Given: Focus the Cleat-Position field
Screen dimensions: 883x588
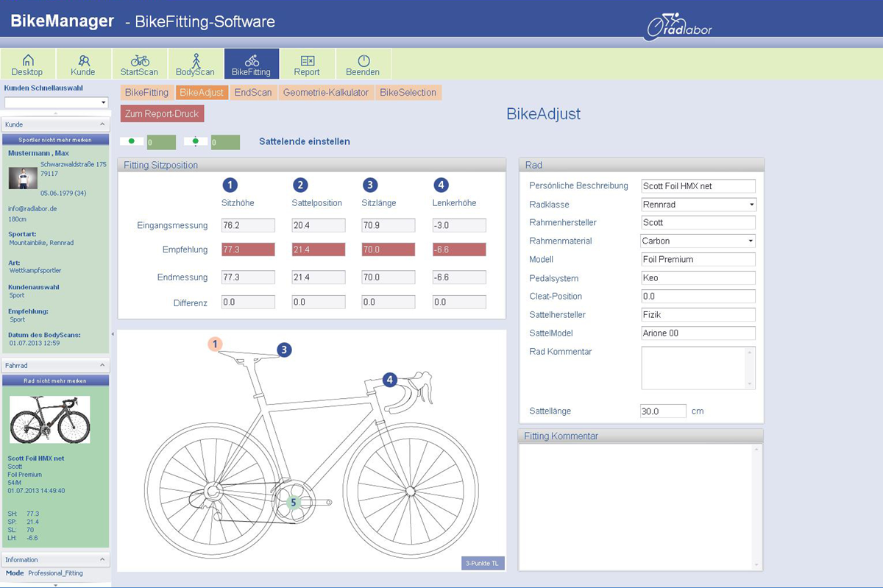Looking at the screenshot, I should point(698,296).
